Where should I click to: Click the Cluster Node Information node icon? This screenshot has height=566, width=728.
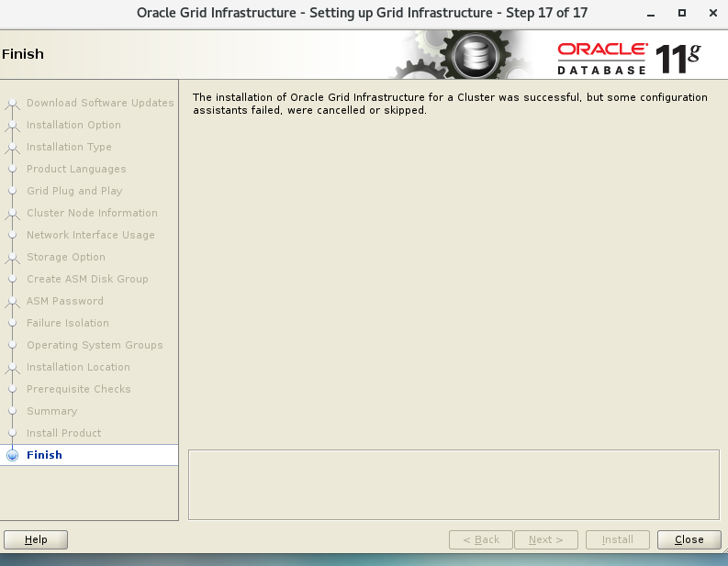pyautogui.click(x=13, y=214)
